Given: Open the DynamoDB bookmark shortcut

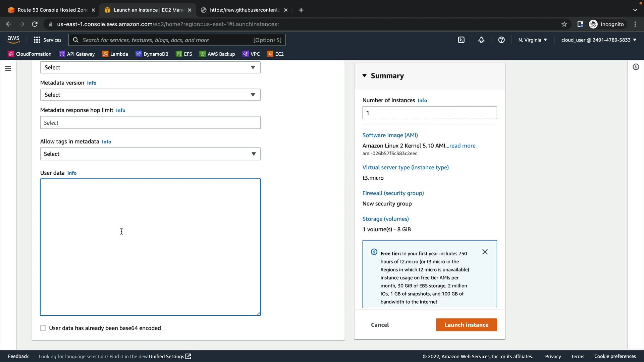Looking at the screenshot, I should (x=152, y=54).
